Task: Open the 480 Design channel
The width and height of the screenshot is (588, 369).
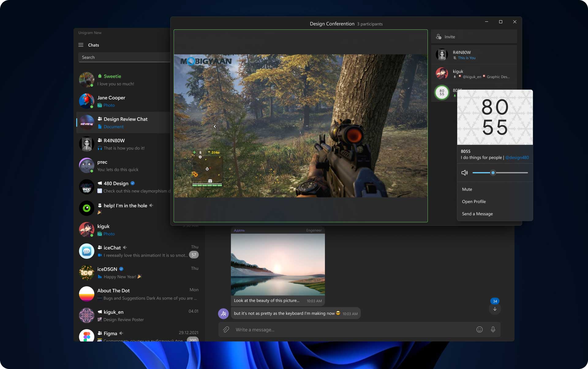Action: (123, 187)
